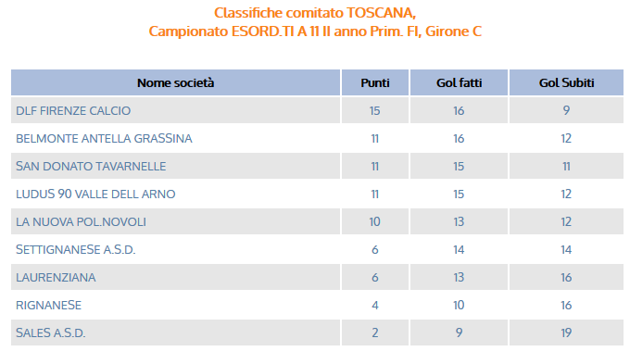
Task: Select the Gol fatti column header
Action: click(459, 82)
